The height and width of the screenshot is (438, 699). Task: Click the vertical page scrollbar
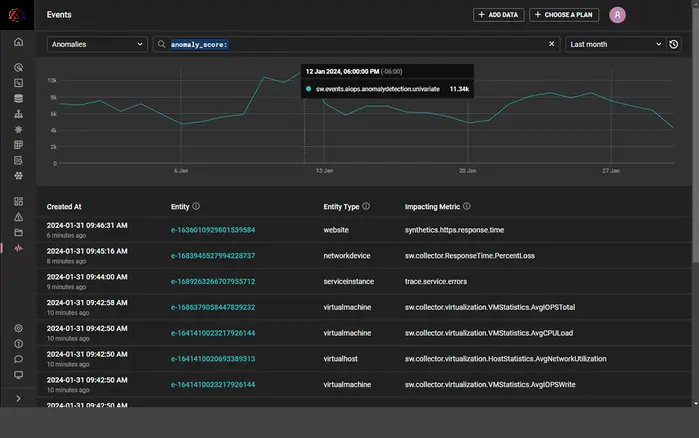click(x=695, y=134)
